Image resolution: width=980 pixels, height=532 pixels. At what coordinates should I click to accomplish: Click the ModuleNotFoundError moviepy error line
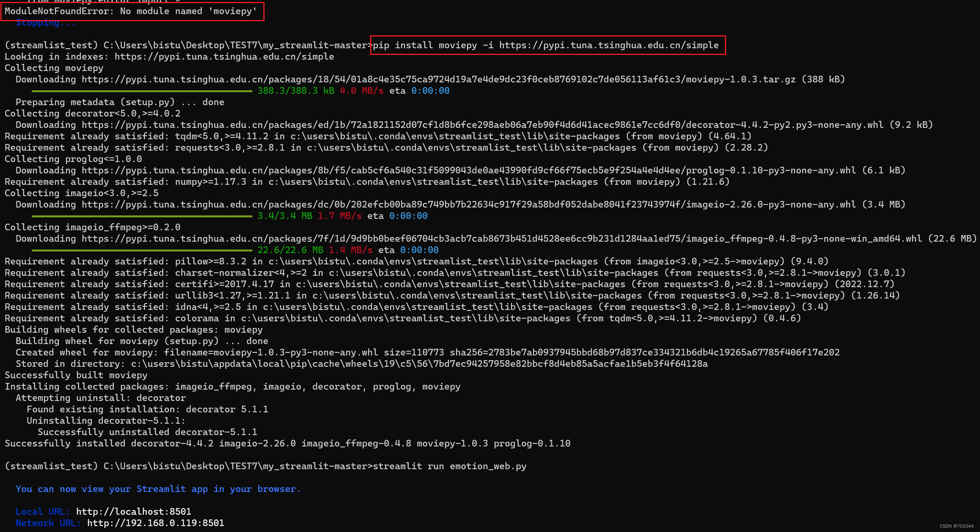131,11
